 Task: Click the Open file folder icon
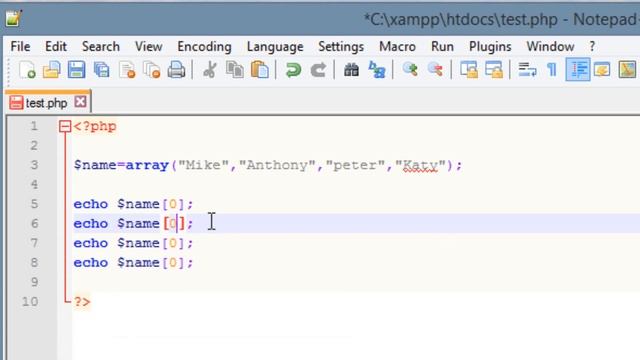51,70
